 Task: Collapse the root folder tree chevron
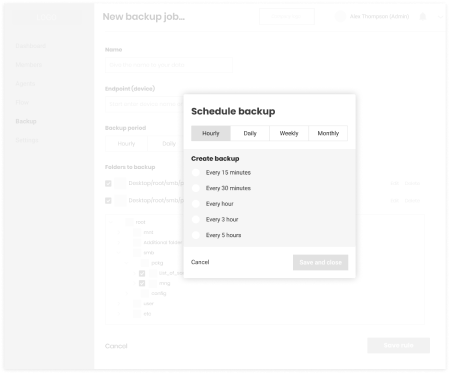click(111, 222)
